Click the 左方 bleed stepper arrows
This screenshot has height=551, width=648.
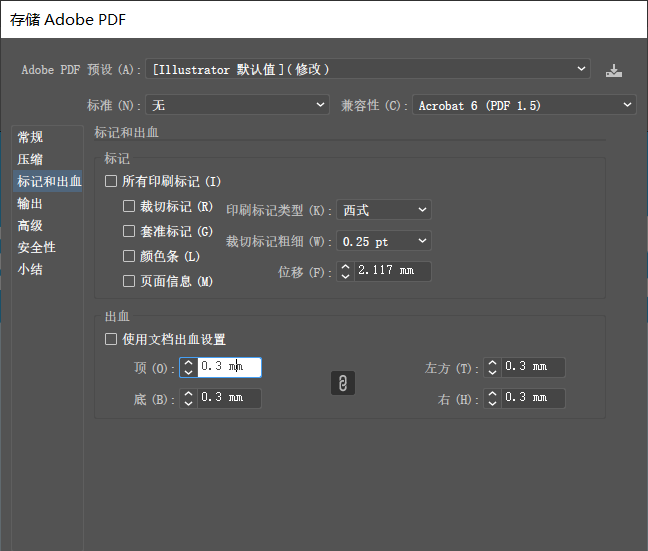(492, 367)
